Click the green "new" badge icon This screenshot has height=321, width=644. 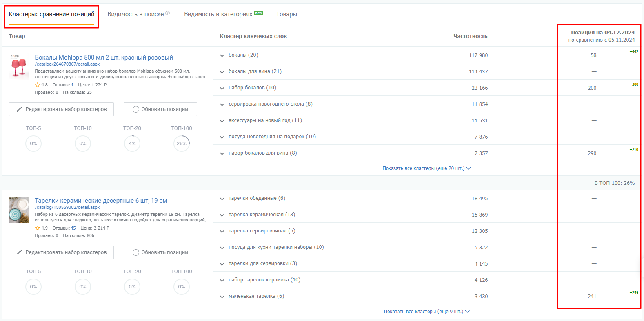point(258,13)
